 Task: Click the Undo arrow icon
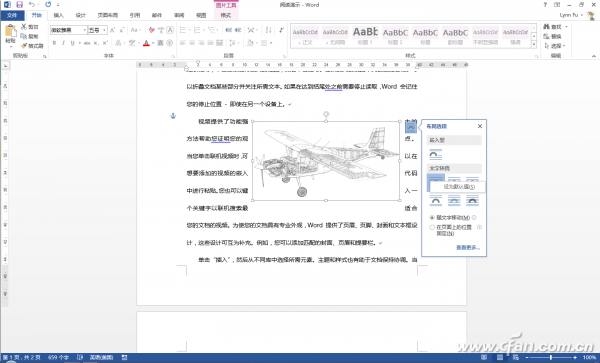point(32,5)
